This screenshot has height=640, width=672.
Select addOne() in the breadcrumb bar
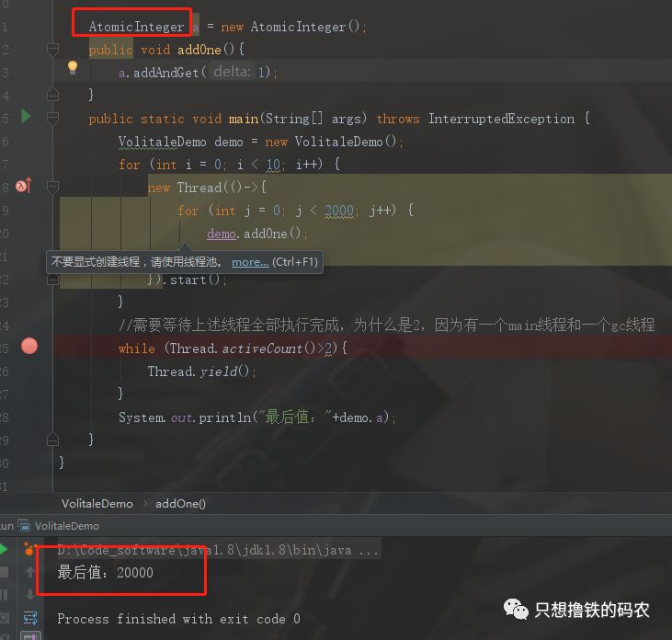[180, 504]
